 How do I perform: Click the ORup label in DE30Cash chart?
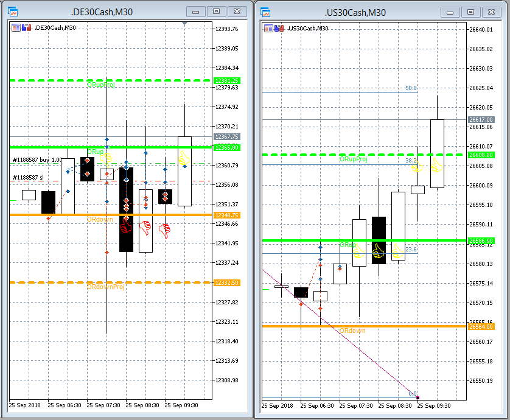click(x=96, y=152)
